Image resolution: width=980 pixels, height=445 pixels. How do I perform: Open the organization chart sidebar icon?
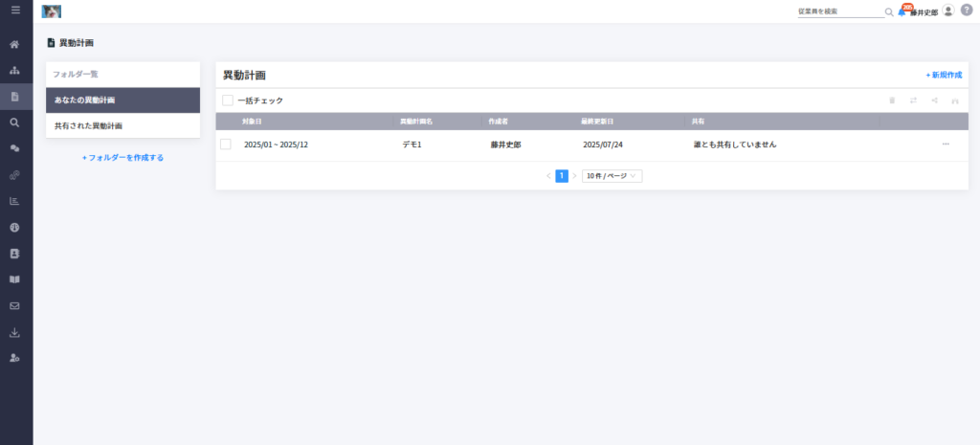[15, 71]
